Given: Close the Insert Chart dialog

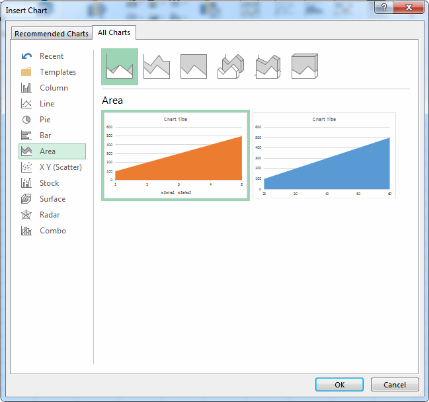Looking at the screenshot, I should [x=409, y=7].
